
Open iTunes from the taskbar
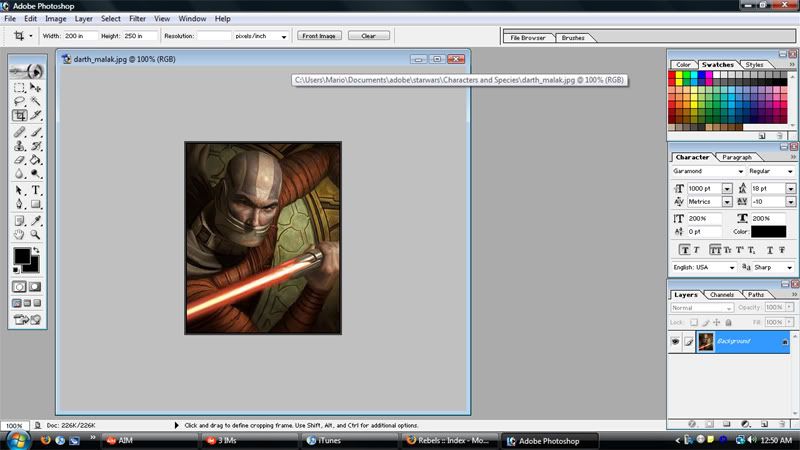coord(350,441)
